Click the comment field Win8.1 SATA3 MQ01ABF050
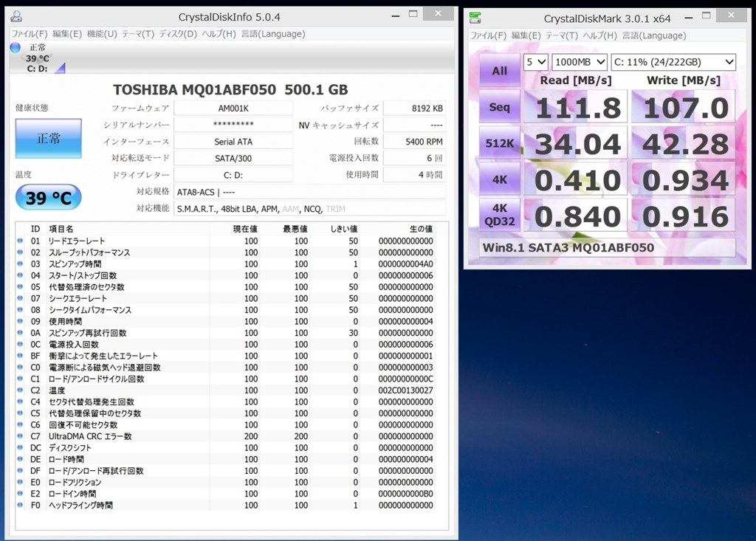 [608, 247]
